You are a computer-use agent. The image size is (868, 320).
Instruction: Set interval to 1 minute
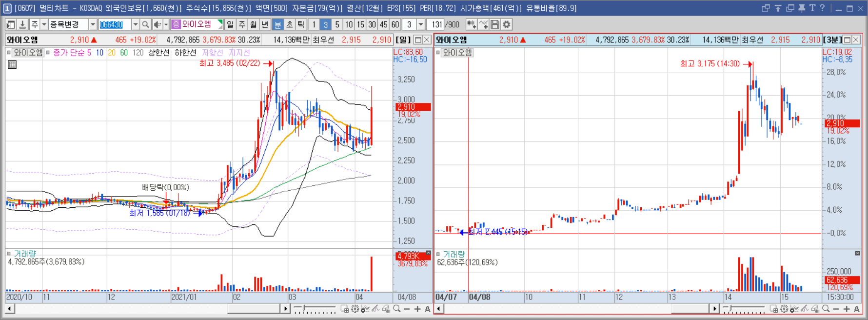click(314, 24)
